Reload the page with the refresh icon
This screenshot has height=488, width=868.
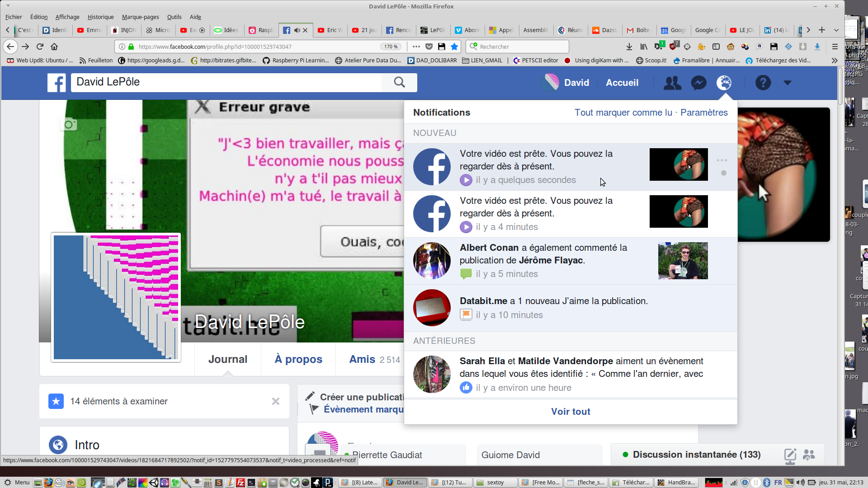(x=40, y=47)
